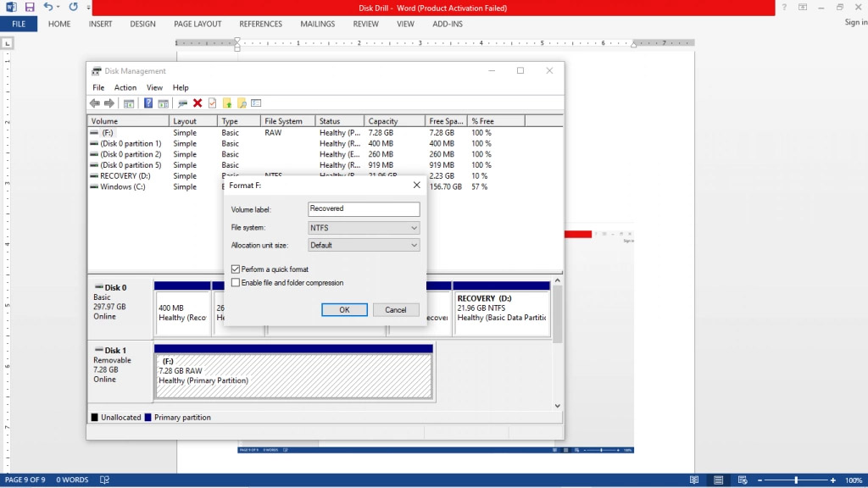This screenshot has height=488, width=868.
Task: Click the blue Help question mark icon
Action: point(147,103)
